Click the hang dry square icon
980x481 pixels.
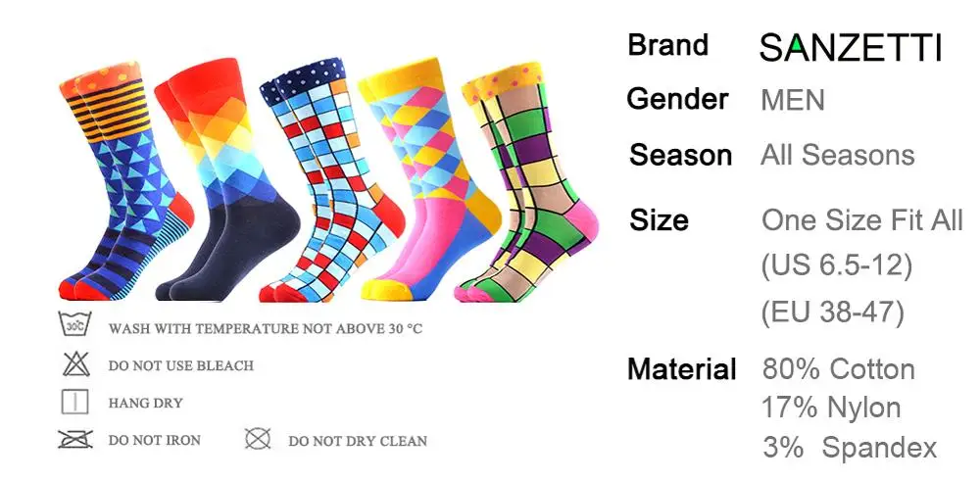point(75,403)
